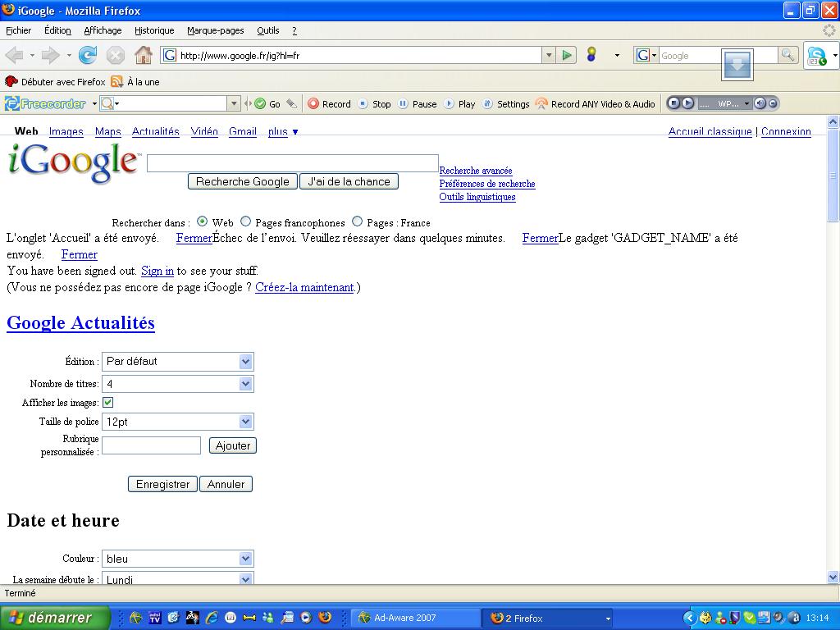Screen dimensions: 840x630
Task: Open the Skype toolbar icon
Action: click(816, 56)
